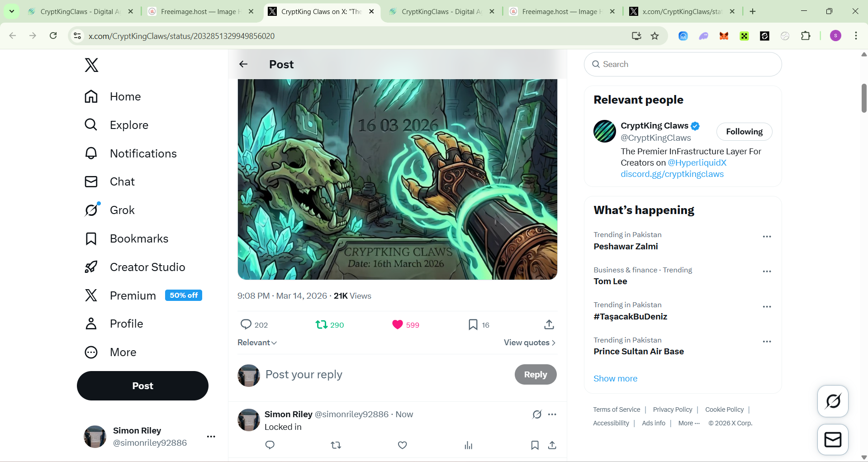This screenshot has width=868, height=462.
Task: Open the Chrome profile avatar
Action: pyautogui.click(x=835, y=36)
